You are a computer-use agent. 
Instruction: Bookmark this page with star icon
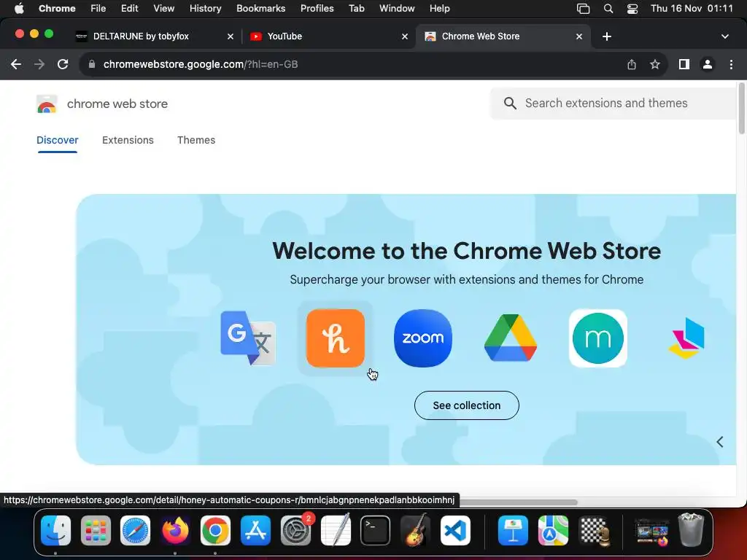[x=655, y=64]
